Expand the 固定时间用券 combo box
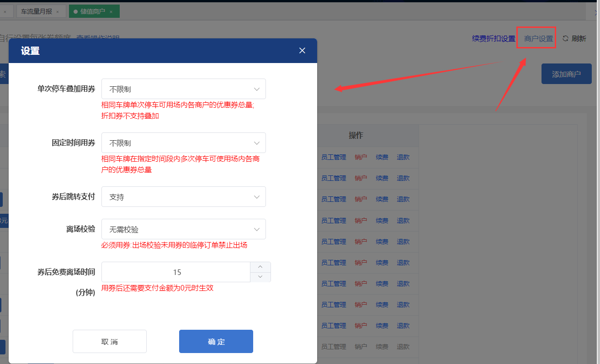 [183, 143]
